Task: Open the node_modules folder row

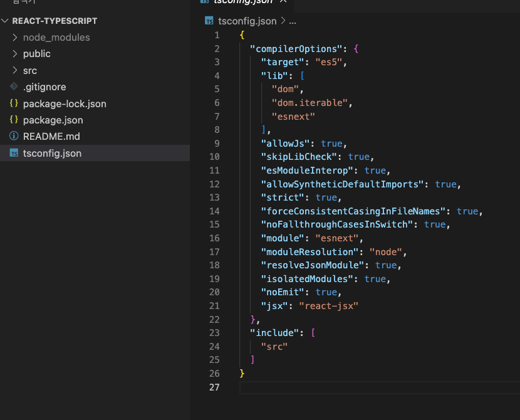Action: (95, 37)
